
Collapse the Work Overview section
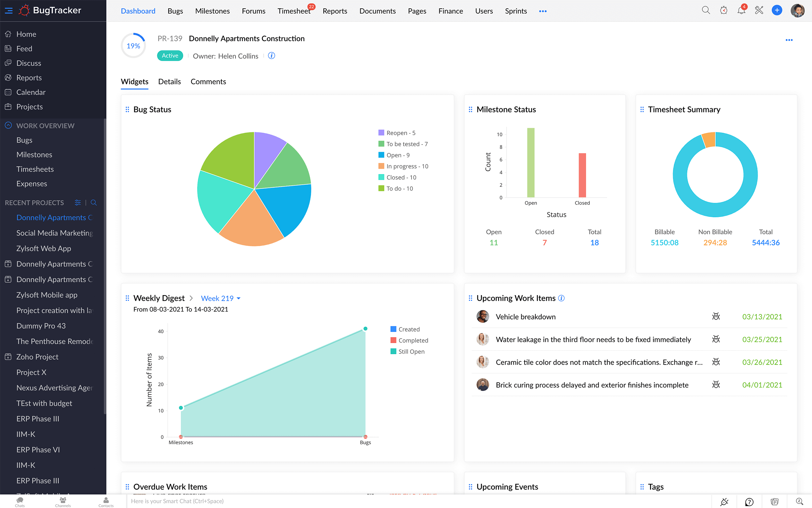pyautogui.click(x=8, y=125)
